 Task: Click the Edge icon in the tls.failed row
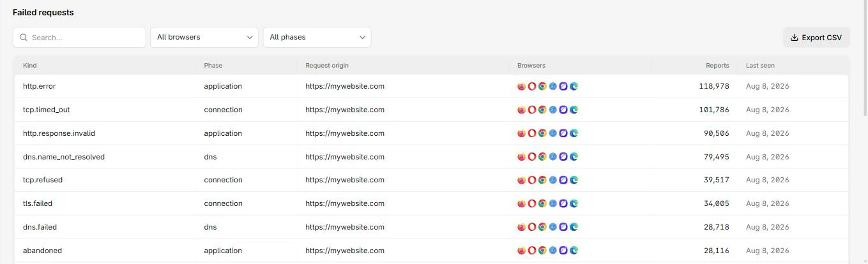coord(574,203)
